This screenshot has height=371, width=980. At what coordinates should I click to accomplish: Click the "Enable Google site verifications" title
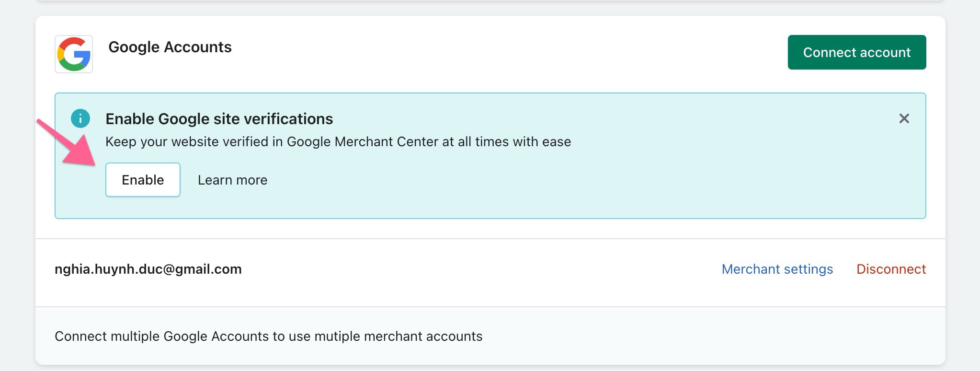pyautogui.click(x=219, y=119)
